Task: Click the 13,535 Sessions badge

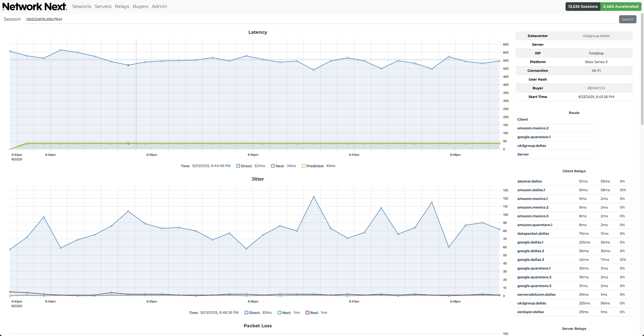Action: [583, 6]
